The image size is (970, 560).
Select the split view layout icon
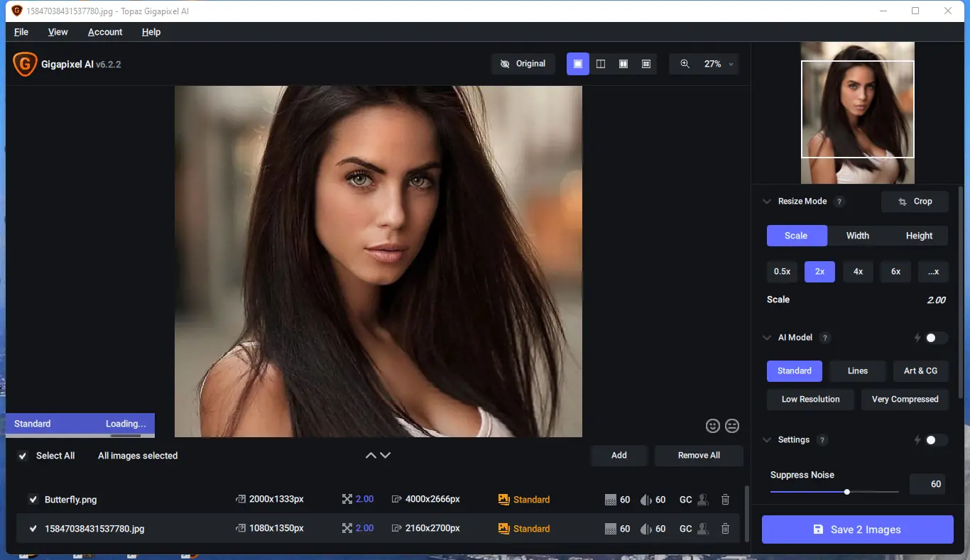point(601,64)
